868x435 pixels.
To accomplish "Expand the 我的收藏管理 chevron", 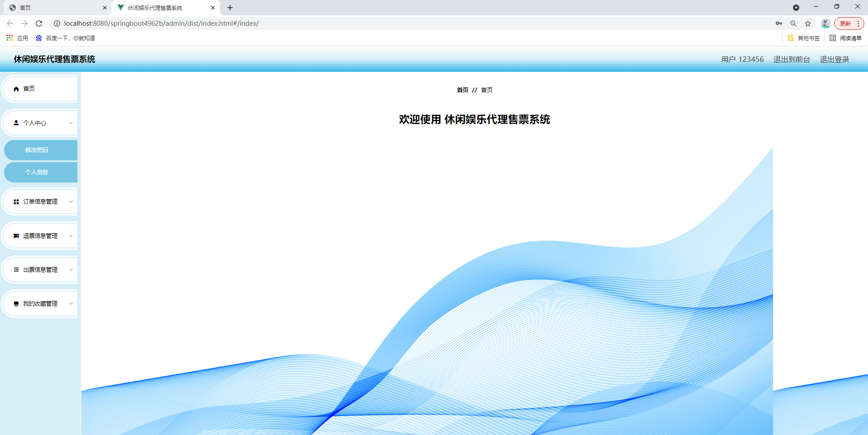I will (x=71, y=304).
